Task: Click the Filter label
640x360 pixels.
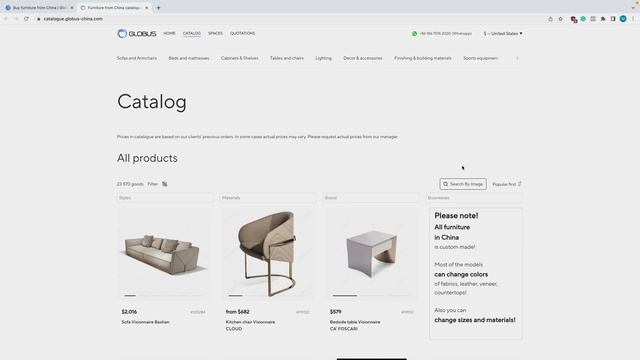Action: click(x=152, y=184)
